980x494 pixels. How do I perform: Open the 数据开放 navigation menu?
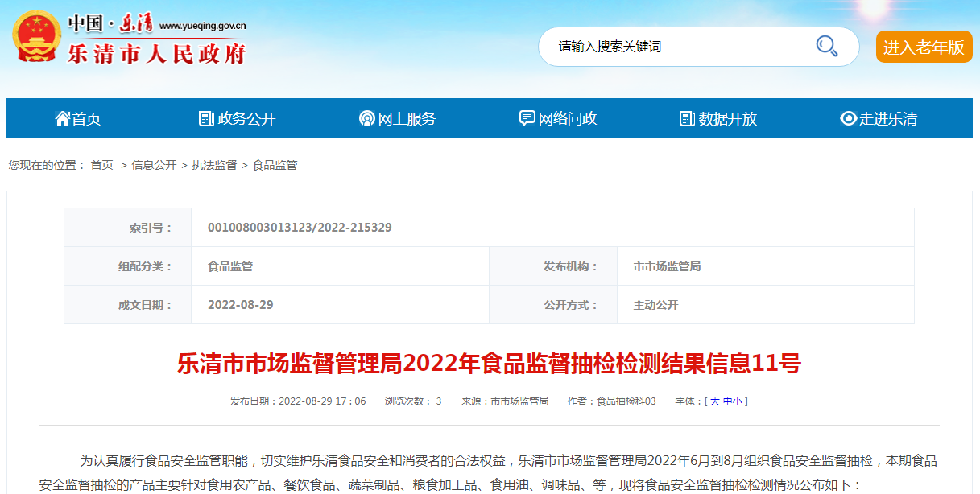point(727,119)
